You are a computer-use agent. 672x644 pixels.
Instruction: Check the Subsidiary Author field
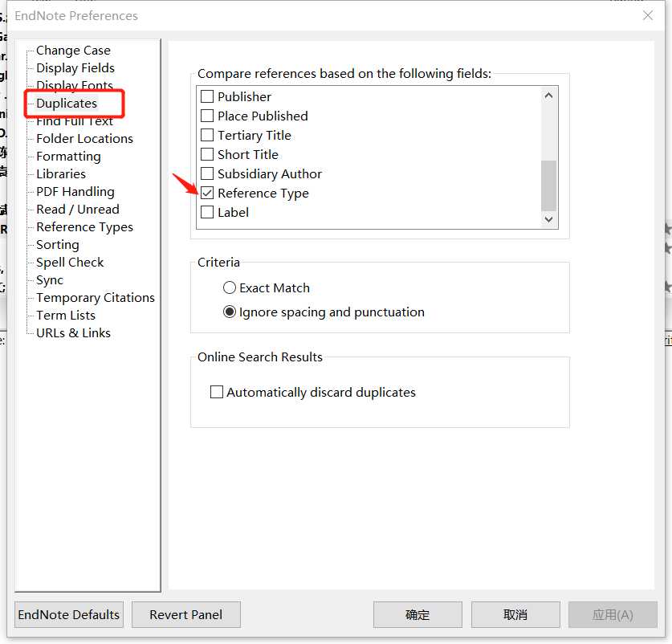click(x=207, y=173)
